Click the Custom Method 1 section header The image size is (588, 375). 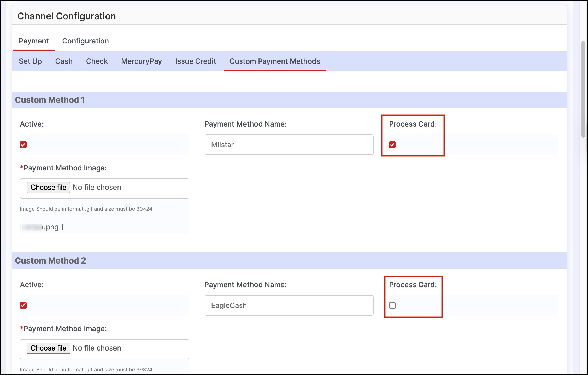[50, 100]
